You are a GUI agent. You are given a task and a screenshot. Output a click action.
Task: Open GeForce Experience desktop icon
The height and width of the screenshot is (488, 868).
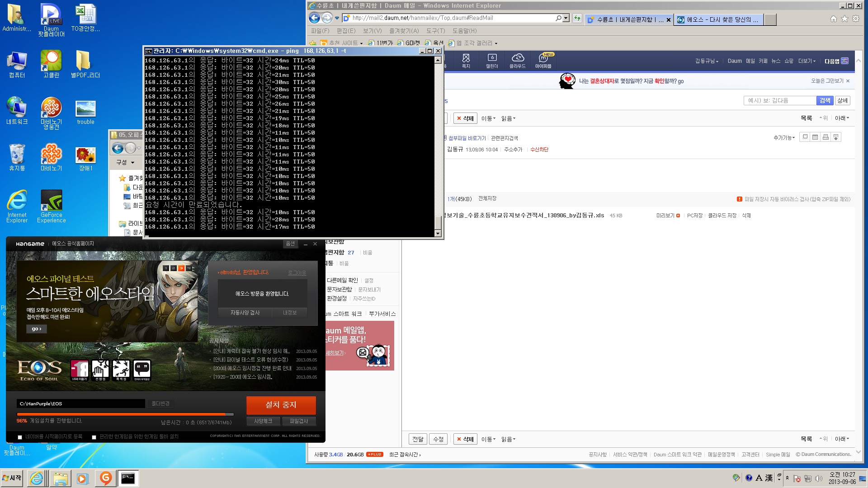pyautogui.click(x=51, y=206)
